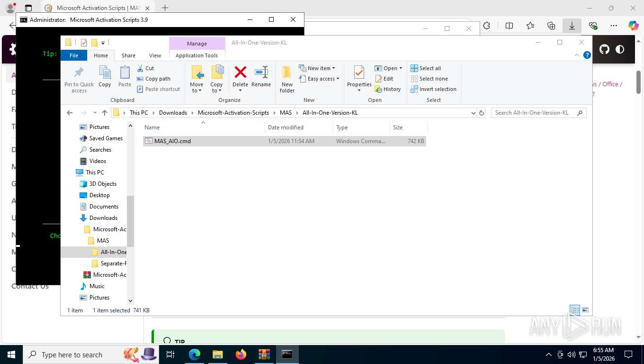Click Invert selection in ribbon
The image size is (644, 364).
(433, 89)
